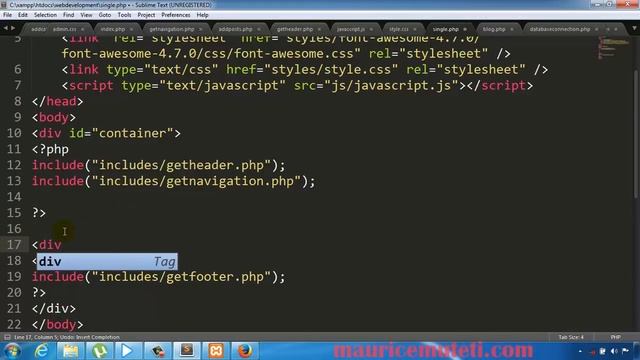Open the tab list dropdown arrow

point(634,29)
